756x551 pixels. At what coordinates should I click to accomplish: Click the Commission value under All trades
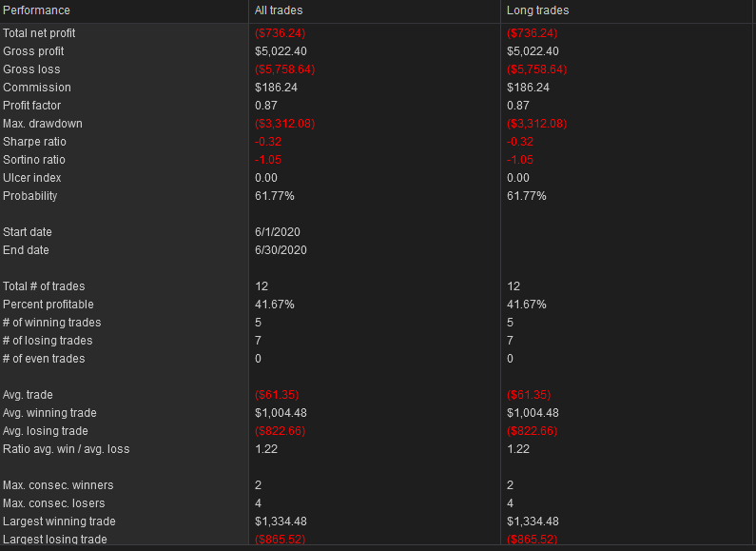(x=276, y=88)
